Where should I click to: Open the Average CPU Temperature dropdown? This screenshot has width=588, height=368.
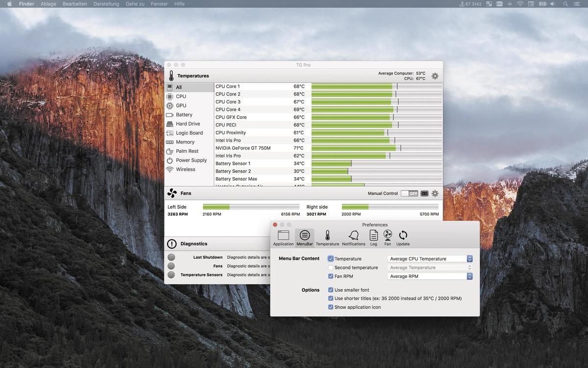point(430,259)
